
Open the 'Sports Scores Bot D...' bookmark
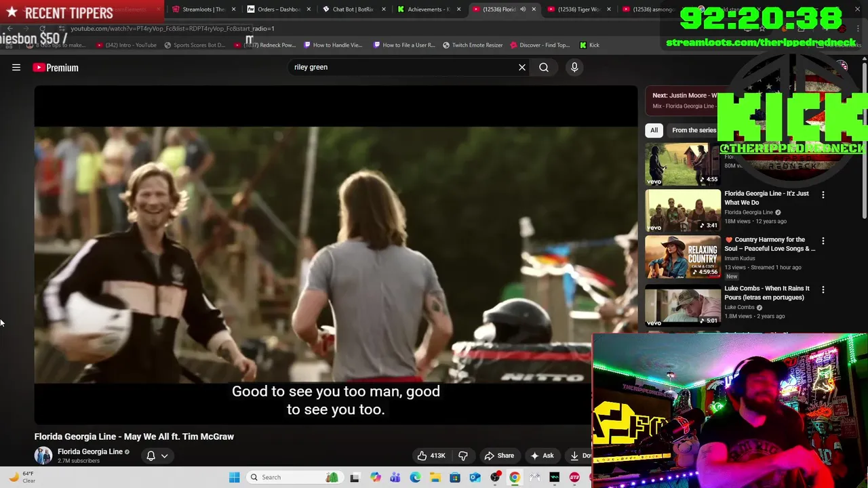pyautogui.click(x=195, y=45)
